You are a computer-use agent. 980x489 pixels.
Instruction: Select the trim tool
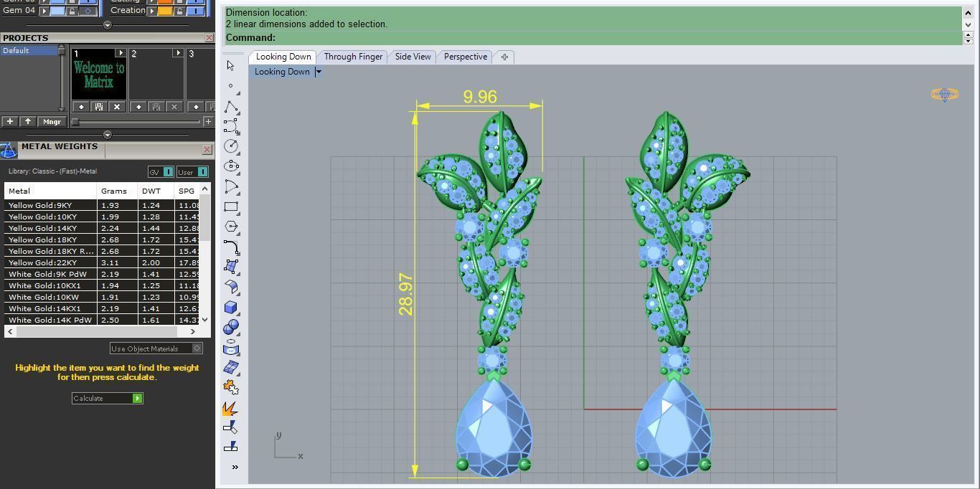230,427
